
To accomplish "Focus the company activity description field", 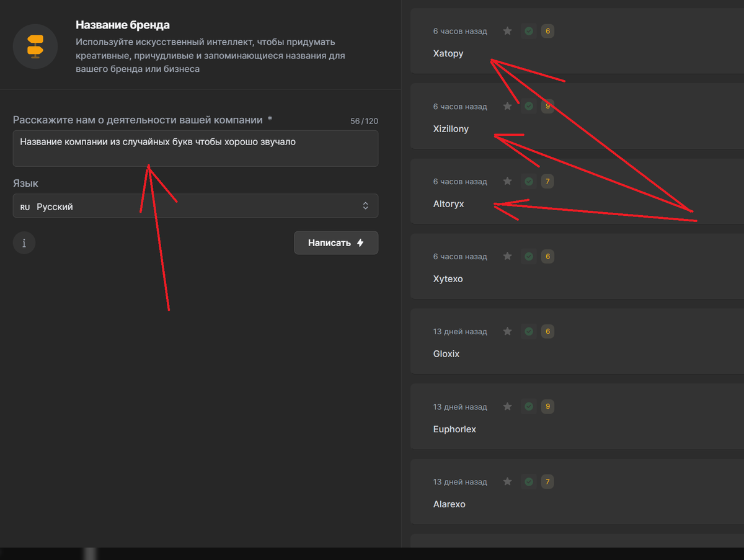I will coord(195,148).
